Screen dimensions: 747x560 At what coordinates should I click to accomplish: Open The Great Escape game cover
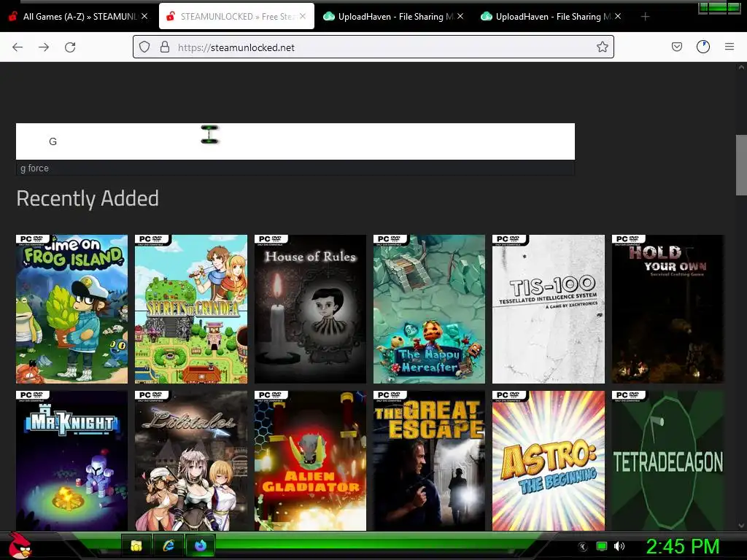pos(429,461)
